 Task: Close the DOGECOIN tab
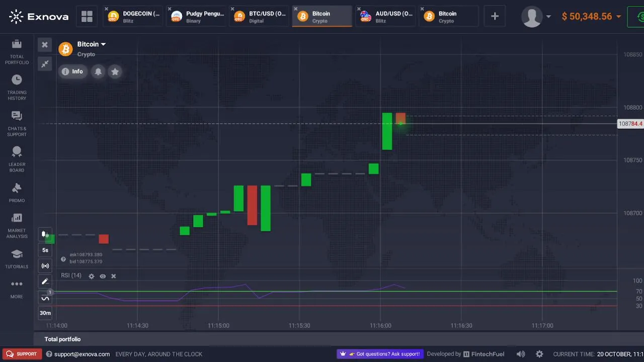pos(106,9)
